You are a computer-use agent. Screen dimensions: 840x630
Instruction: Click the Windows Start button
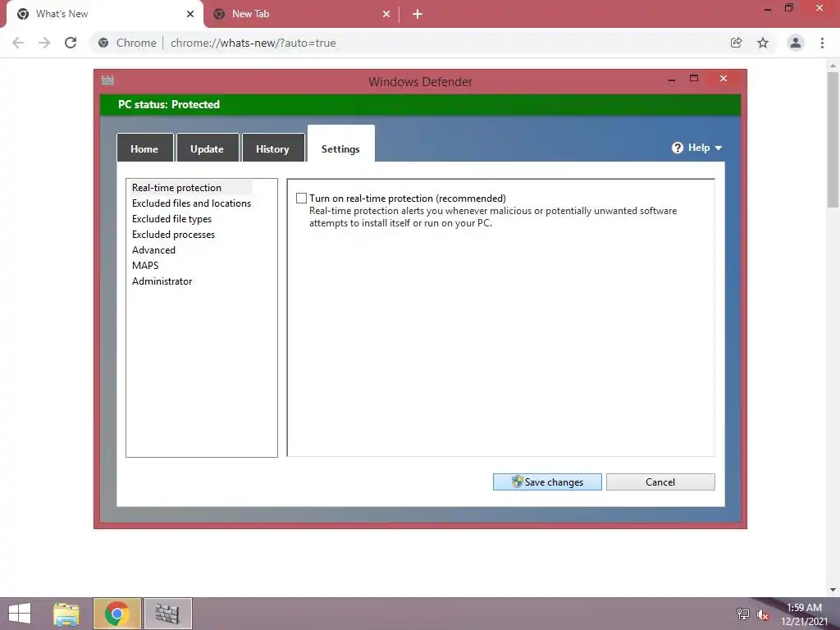20,614
